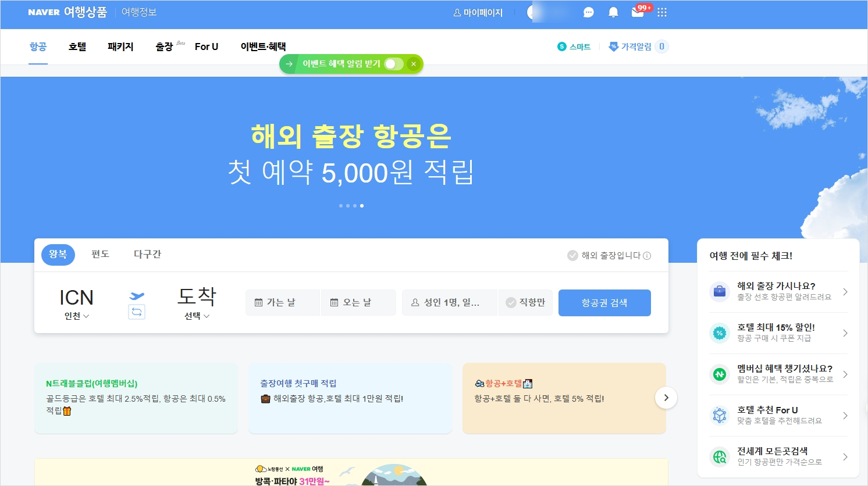Open cube icon for 호텔 추천 For U
The width and height of the screenshot is (868, 486).
[x=720, y=416]
